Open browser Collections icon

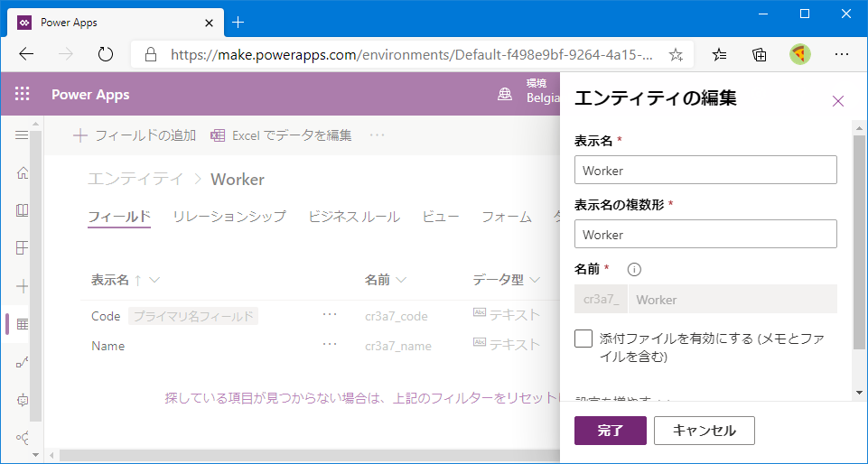click(760, 54)
